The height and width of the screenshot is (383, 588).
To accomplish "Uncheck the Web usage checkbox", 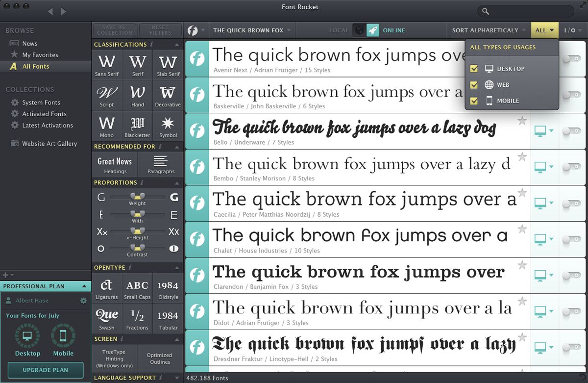I will click(474, 85).
